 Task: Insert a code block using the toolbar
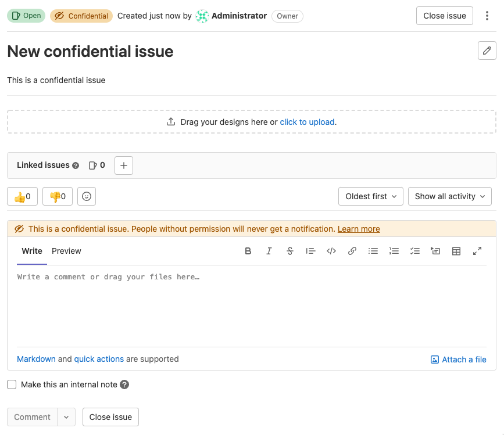pos(331,251)
